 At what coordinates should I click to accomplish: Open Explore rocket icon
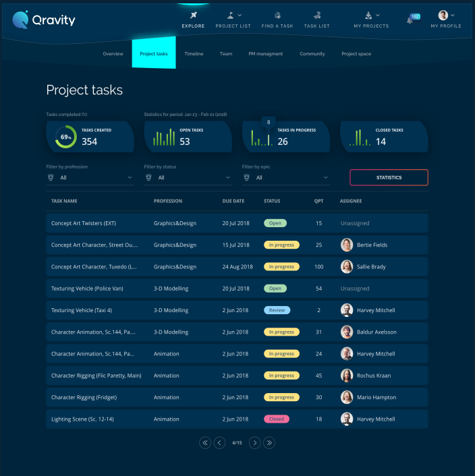click(194, 15)
